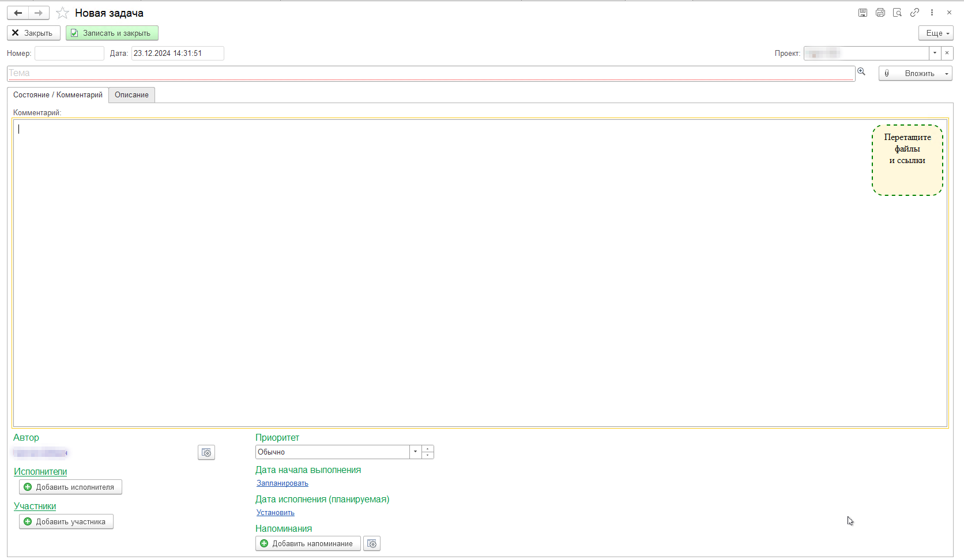
Task: Click Добавить напоминание button
Action: tap(308, 543)
